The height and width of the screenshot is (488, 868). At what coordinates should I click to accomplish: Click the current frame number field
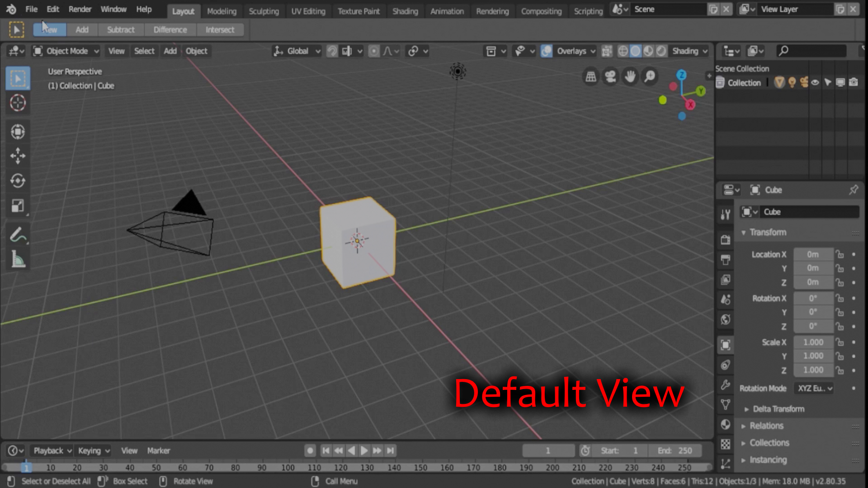pos(548,450)
